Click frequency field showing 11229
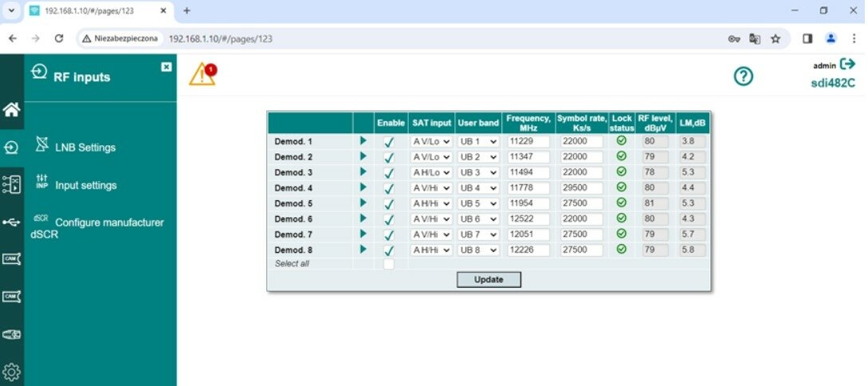868x386 pixels. [528, 141]
